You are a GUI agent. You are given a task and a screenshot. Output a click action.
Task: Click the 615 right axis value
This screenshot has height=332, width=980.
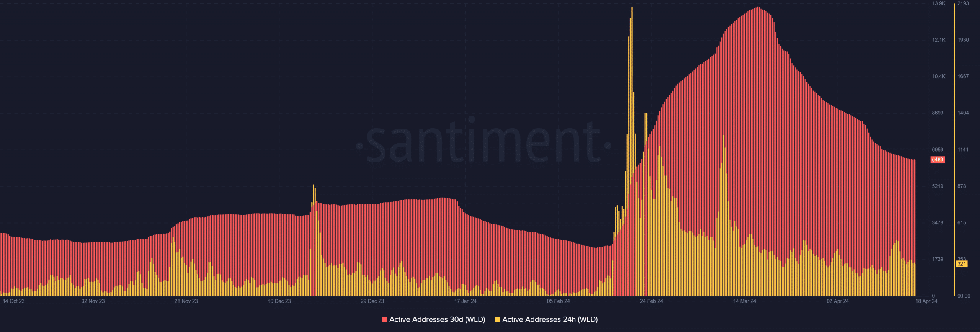[x=962, y=222]
